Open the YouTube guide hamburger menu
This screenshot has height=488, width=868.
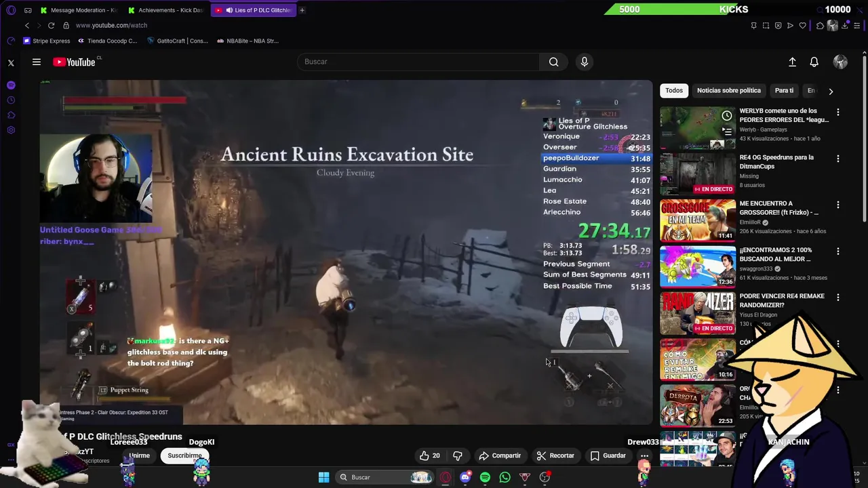pos(37,62)
